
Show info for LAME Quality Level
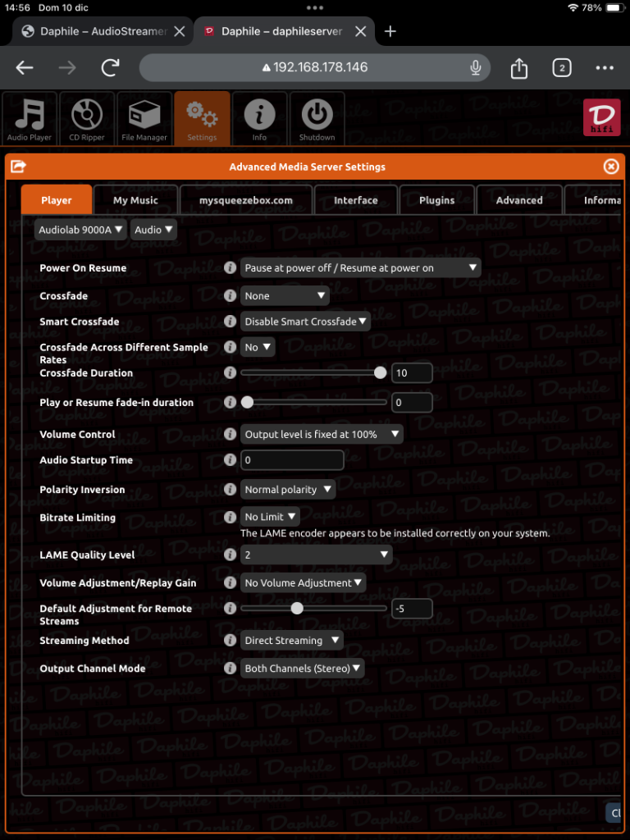(230, 555)
